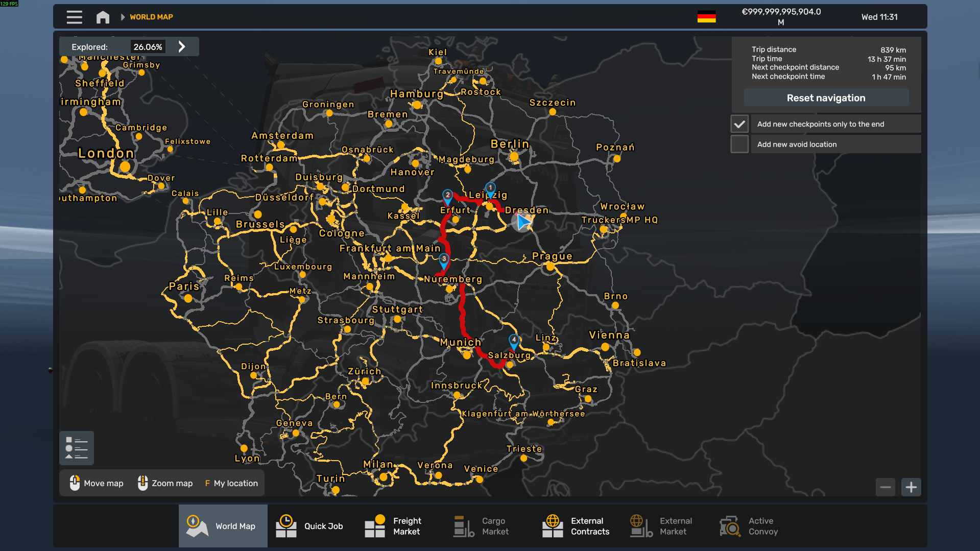This screenshot has height=551, width=980.
Task: Click My location shortcut
Action: pyautogui.click(x=231, y=483)
